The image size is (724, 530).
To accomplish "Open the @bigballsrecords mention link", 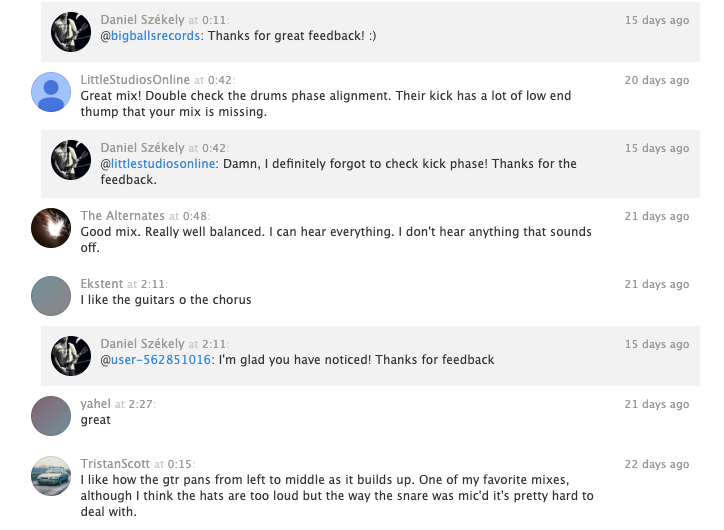I will pos(151,36).
